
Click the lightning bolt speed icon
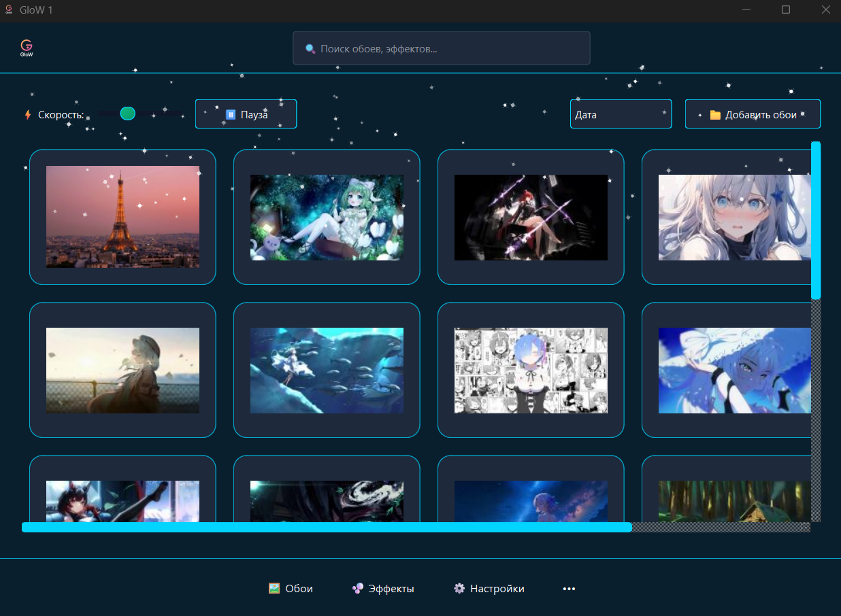coord(28,115)
